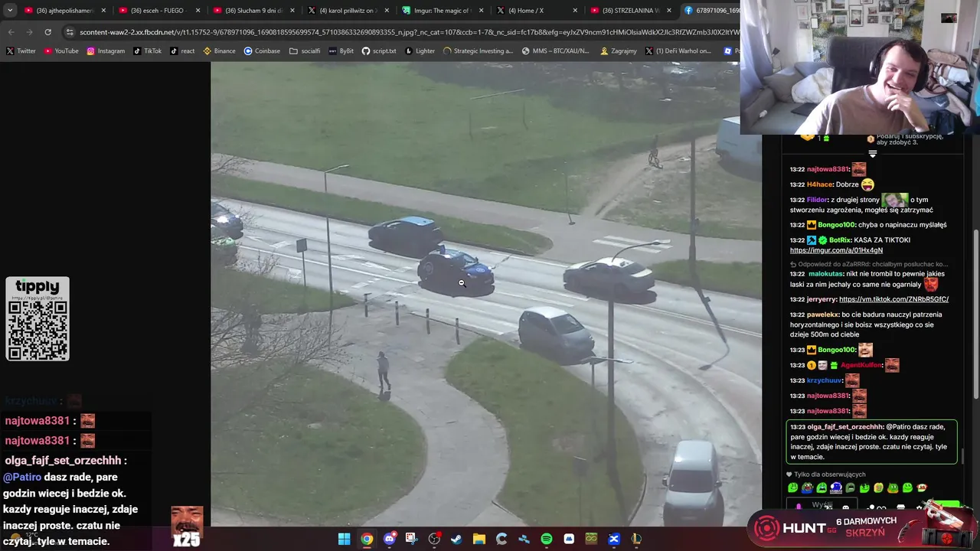Switch to the 'esceh - FUEGO' tab
The height and width of the screenshot is (551, 980).
click(159, 11)
